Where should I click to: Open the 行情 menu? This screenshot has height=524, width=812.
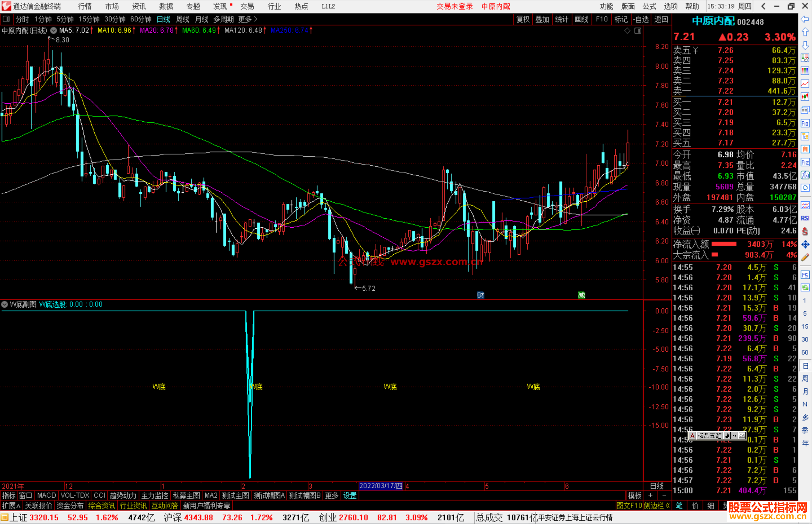click(x=85, y=6)
